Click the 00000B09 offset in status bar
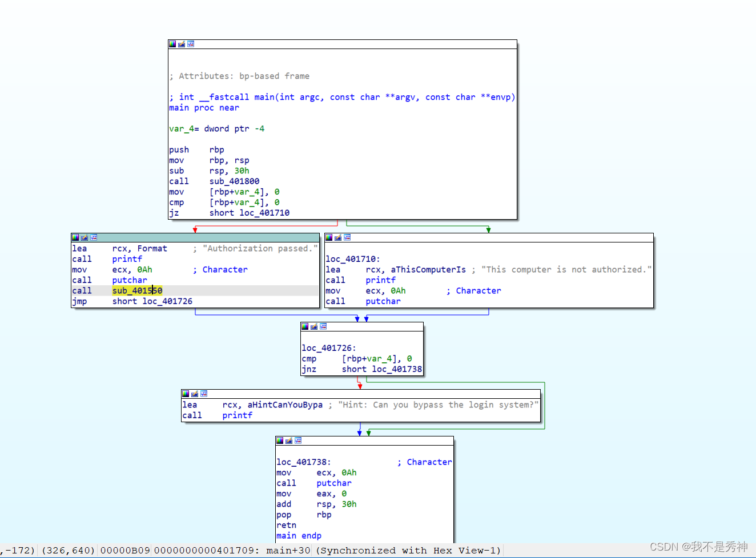 pyautogui.click(x=125, y=551)
